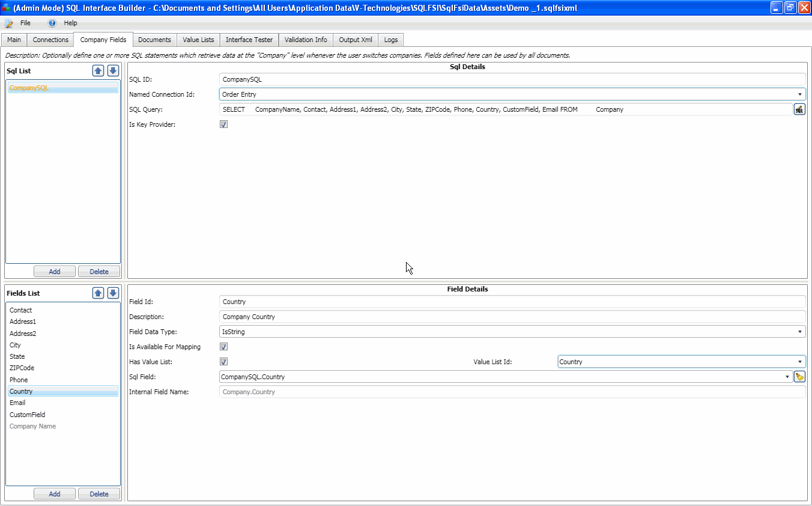
Task: Click Add under the Fields List
Action: 55,494
